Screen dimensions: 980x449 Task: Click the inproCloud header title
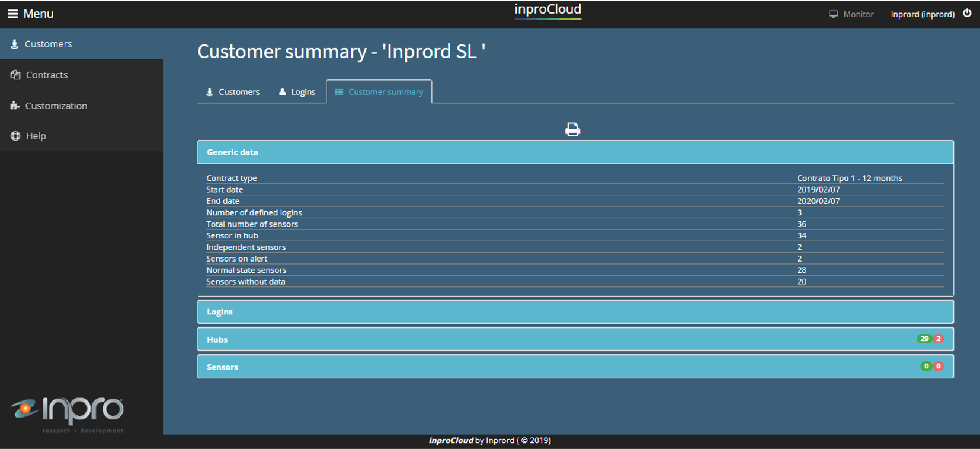coord(548,9)
